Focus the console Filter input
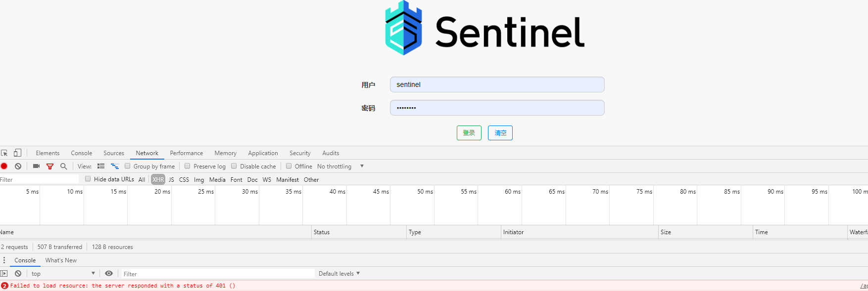 218,274
